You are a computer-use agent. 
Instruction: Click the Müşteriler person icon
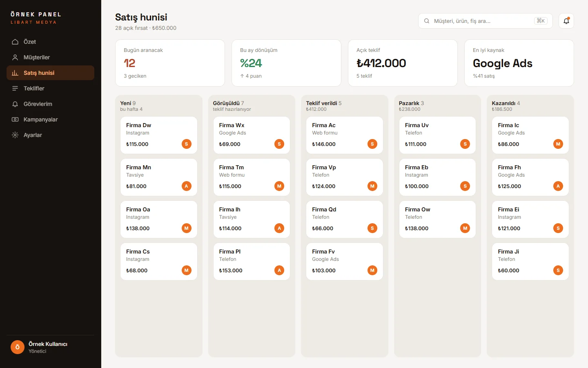[x=15, y=57]
